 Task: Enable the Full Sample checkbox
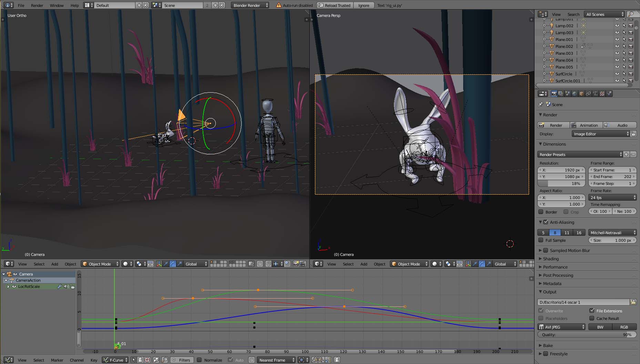(x=541, y=240)
